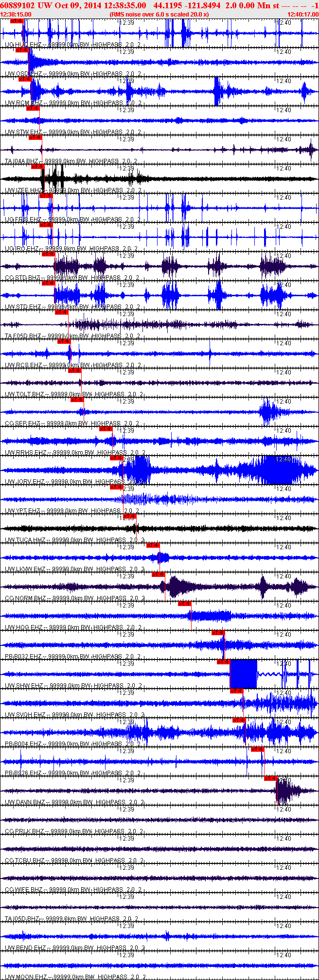The height and width of the screenshot is (980, 319).
Task: Select the red pick flag on UW IZEE trace
Action: [38, 167]
